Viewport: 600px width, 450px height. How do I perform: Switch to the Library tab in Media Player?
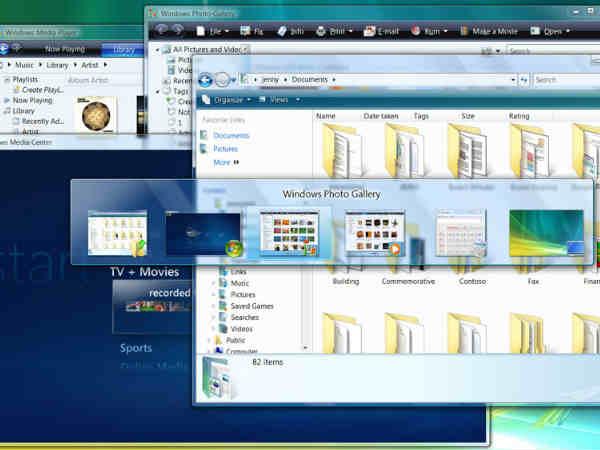pyautogui.click(x=125, y=48)
